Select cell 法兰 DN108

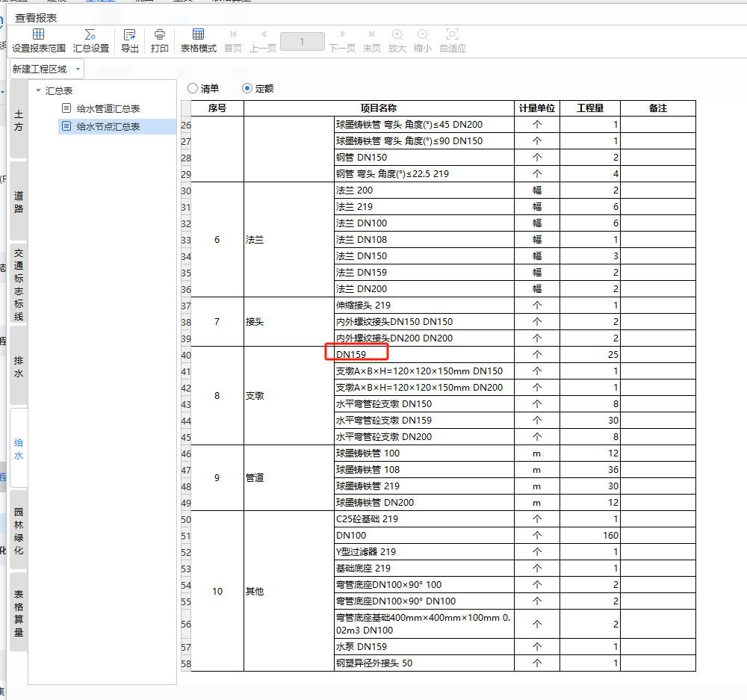point(424,239)
